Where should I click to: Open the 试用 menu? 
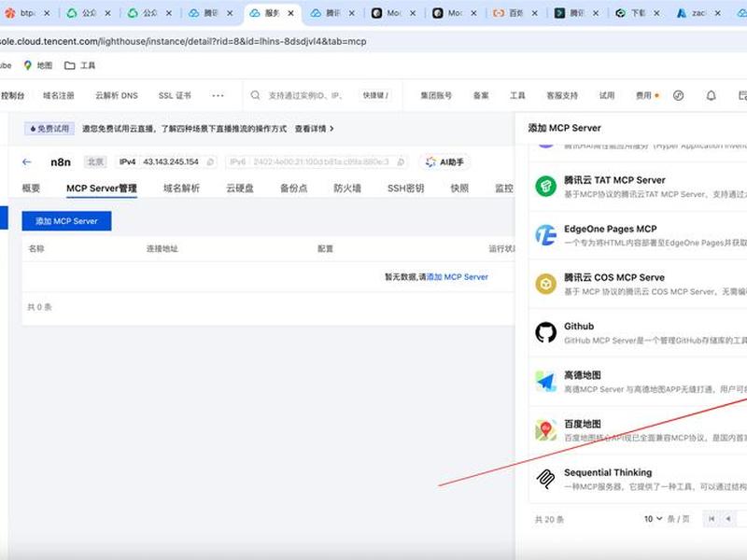click(x=606, y=96)
